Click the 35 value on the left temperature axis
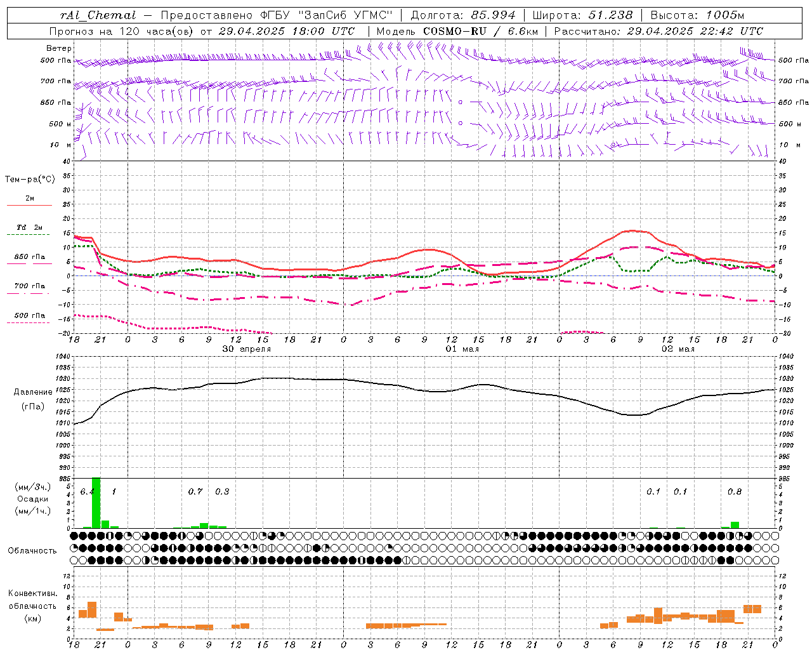 coord(65,176)
